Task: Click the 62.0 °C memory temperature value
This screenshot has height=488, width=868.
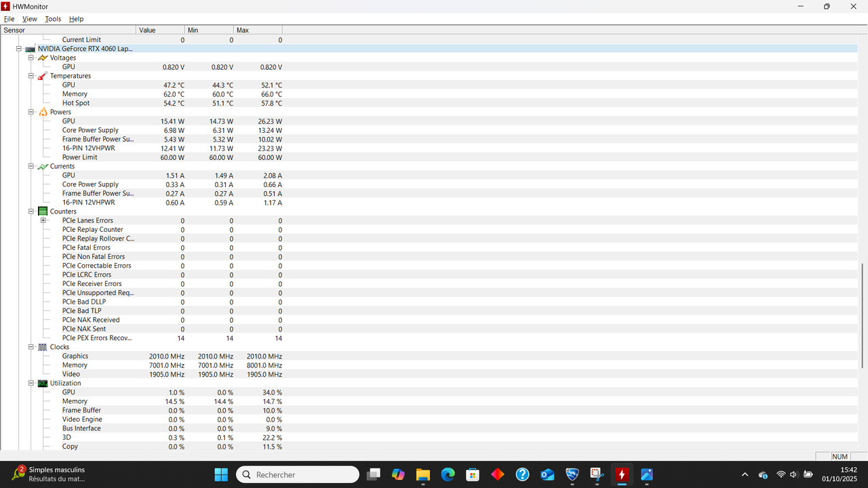Action: [173, 94]
